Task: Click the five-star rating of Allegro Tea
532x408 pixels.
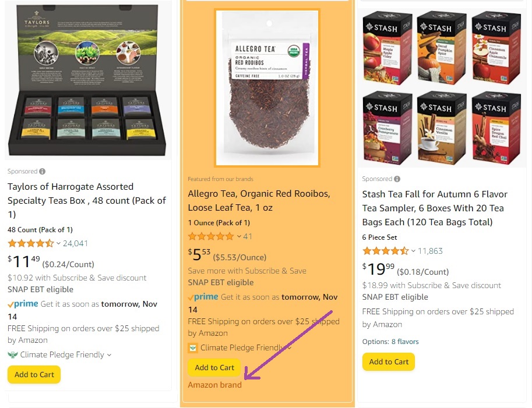Action: [211, 236]
